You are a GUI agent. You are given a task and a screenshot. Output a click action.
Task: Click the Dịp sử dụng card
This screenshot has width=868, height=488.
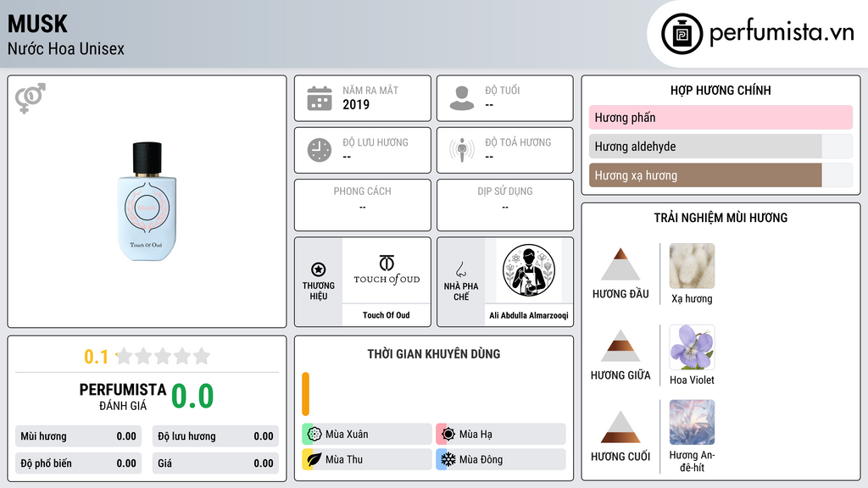pyautogui.click(x=505, y=205)
